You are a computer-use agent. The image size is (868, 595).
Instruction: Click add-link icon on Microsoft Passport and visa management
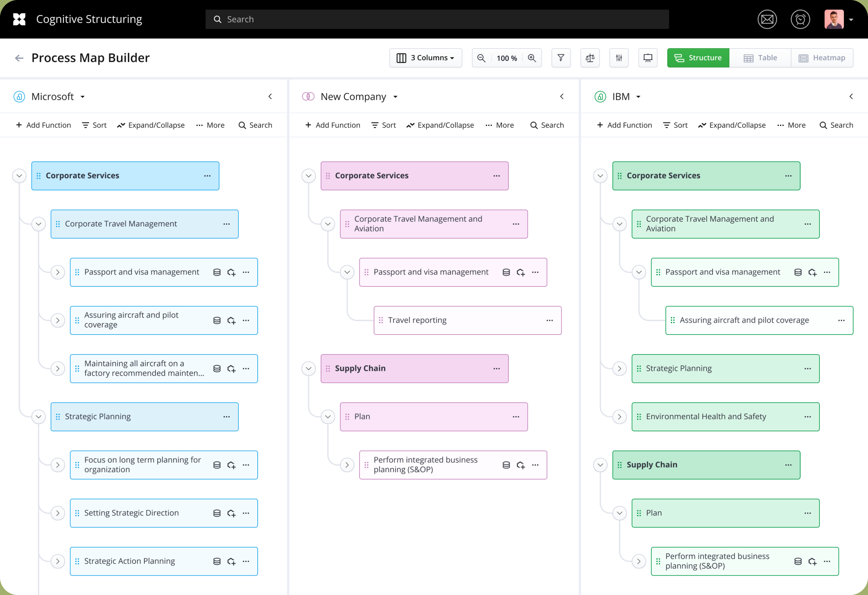pos(231,272)
